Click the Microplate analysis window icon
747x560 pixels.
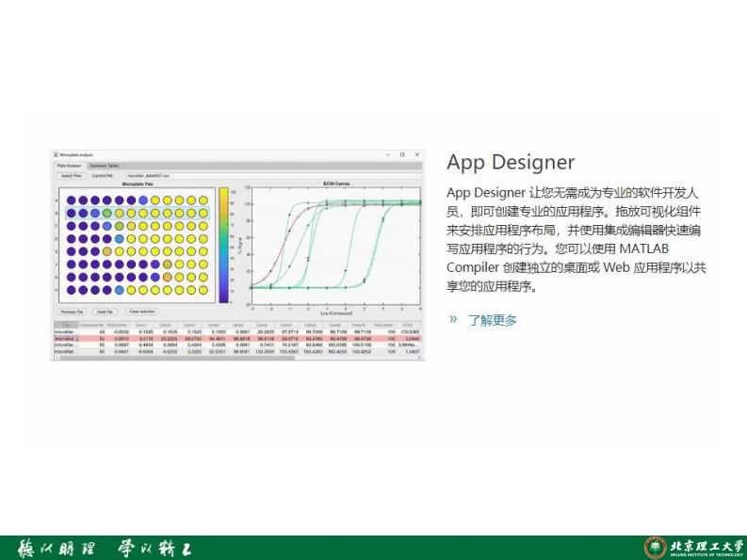pyautogui.click(x=56, y=154)
